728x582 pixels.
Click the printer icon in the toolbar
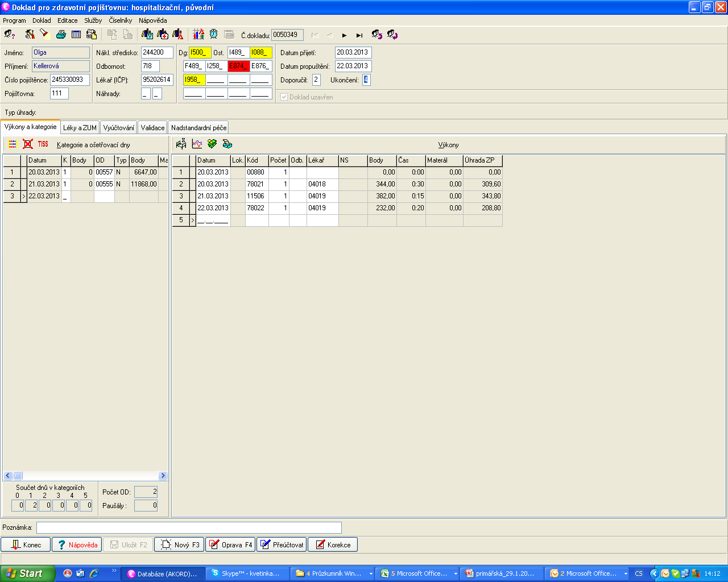point(61,35)
